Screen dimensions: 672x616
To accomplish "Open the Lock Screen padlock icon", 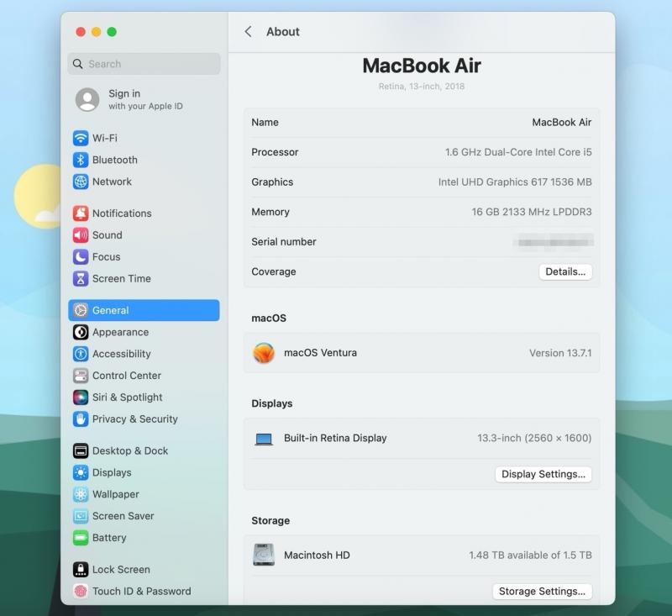I will click(81, 570).
